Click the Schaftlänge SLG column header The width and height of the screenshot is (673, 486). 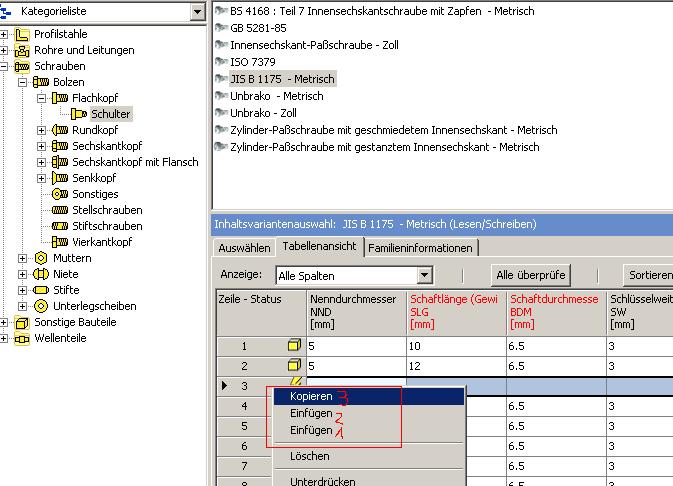pyautogui.click(x=457, y=312)
